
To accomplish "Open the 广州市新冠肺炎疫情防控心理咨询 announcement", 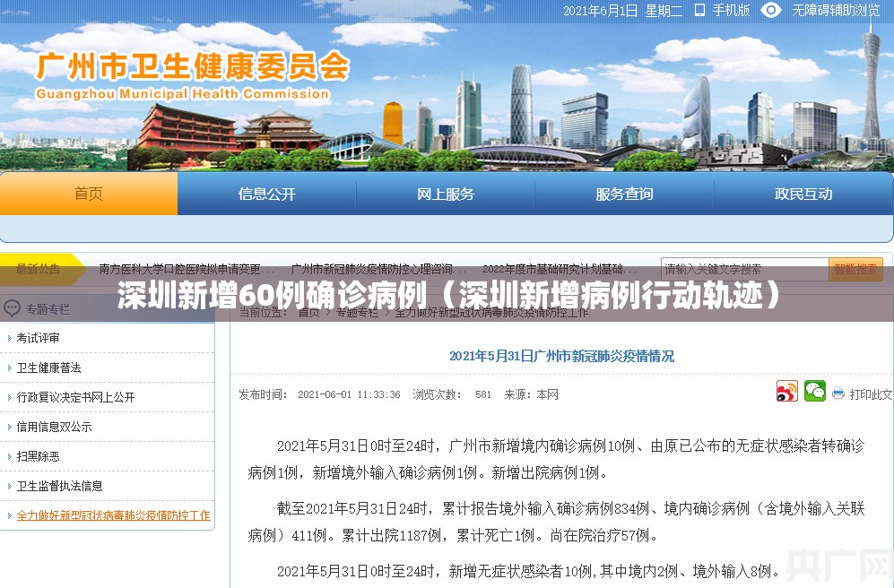I will [378, 269].
